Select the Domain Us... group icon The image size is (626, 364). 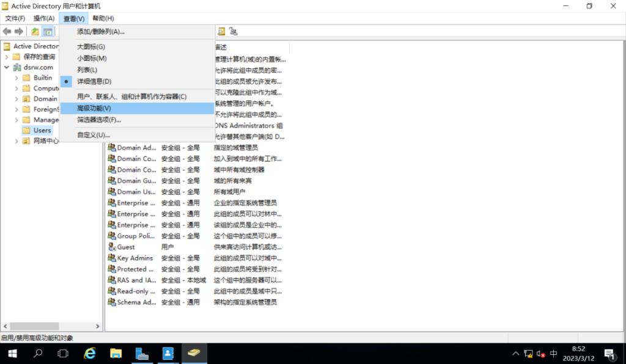point(112,192)
